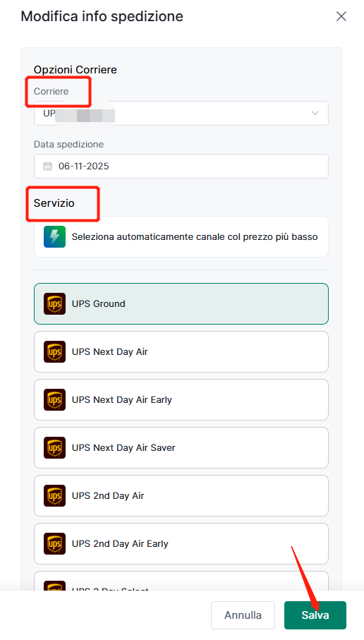Screen dimensions: 364x640
Task: Click the UPS logo for 2nd Day Air Early
Action: coord(55,543)
